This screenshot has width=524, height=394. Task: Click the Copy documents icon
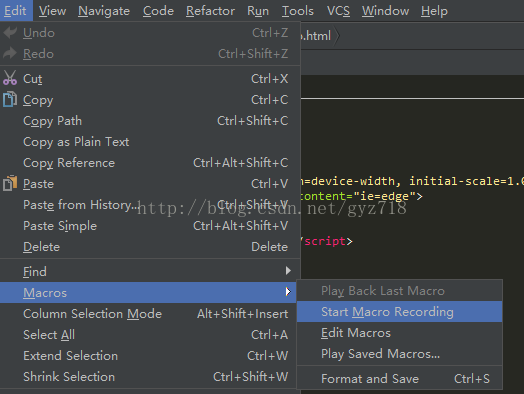coord(10,100)
